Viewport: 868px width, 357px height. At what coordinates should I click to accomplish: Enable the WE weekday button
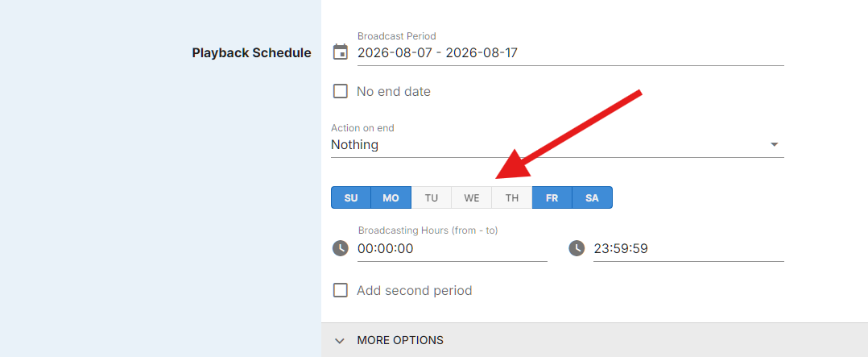(x=472, y=198)
